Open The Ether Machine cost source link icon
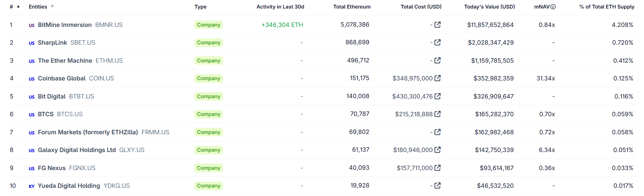The height and width of the screenshot is (196, 644). (x=437, y=60)
